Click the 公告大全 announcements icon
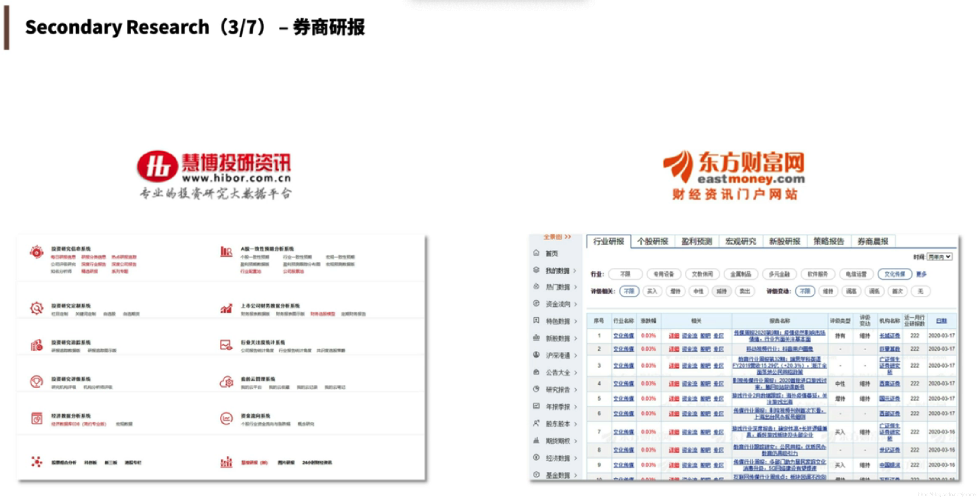This screenshot has width=980, height=500. [x=537, y=372]
